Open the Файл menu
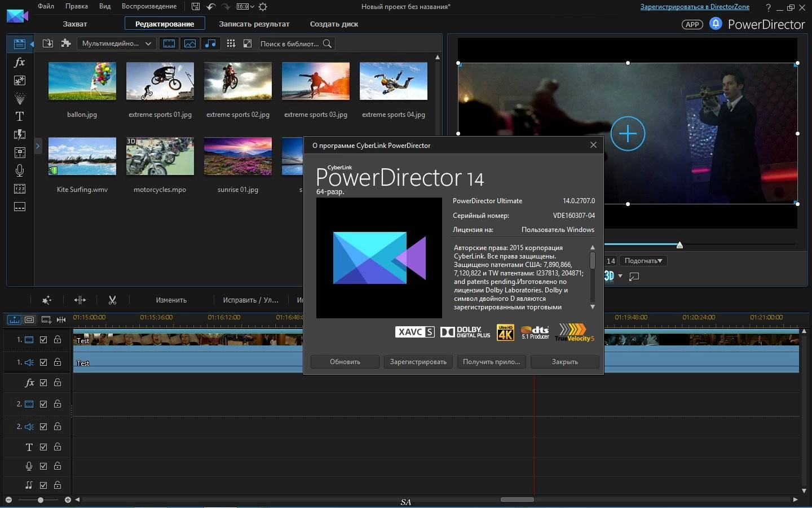The image size is (812, 508). pyautogui.click(x=46, y=6)
